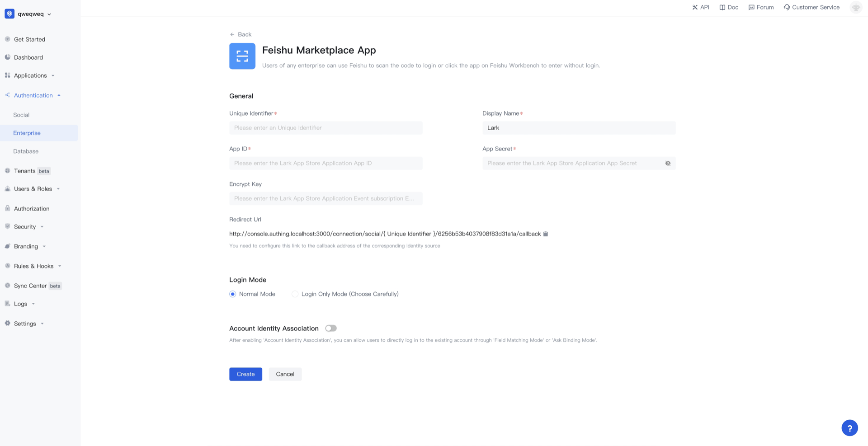Screen dimensions: 868x446
Task: Click the Feishu Marketplace App scan icon
Action: (x=242, y=56)
